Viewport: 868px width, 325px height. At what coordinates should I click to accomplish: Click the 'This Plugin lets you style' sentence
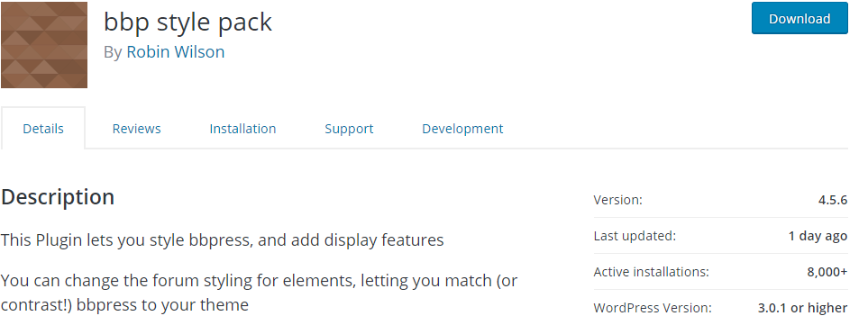click(222, 240)
